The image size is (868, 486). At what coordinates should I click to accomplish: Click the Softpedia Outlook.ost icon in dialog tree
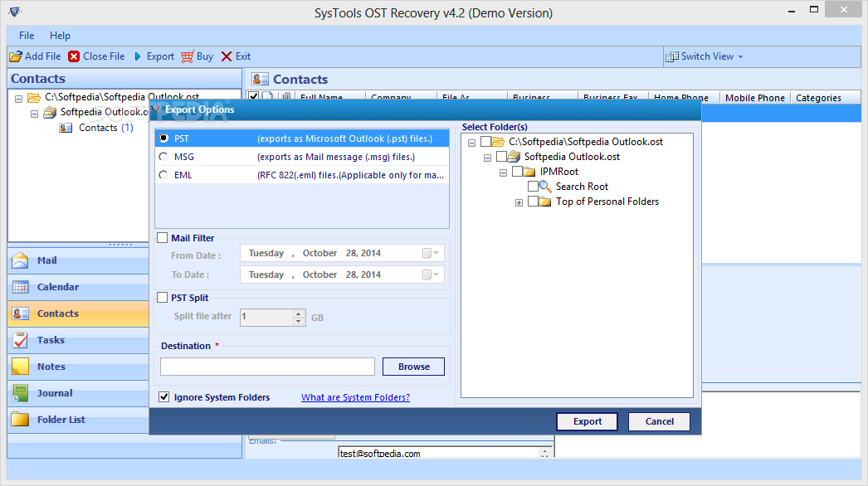(514, 157)
